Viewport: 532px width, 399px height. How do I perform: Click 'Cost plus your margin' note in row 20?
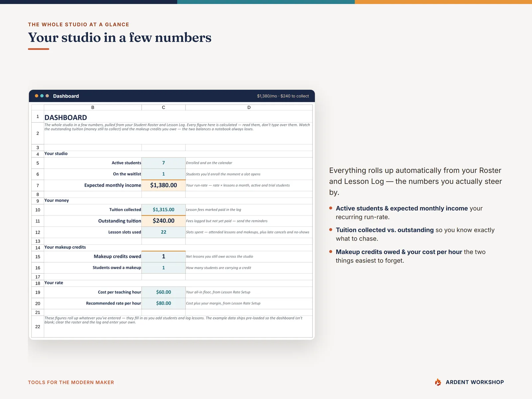tap(223, 303)
